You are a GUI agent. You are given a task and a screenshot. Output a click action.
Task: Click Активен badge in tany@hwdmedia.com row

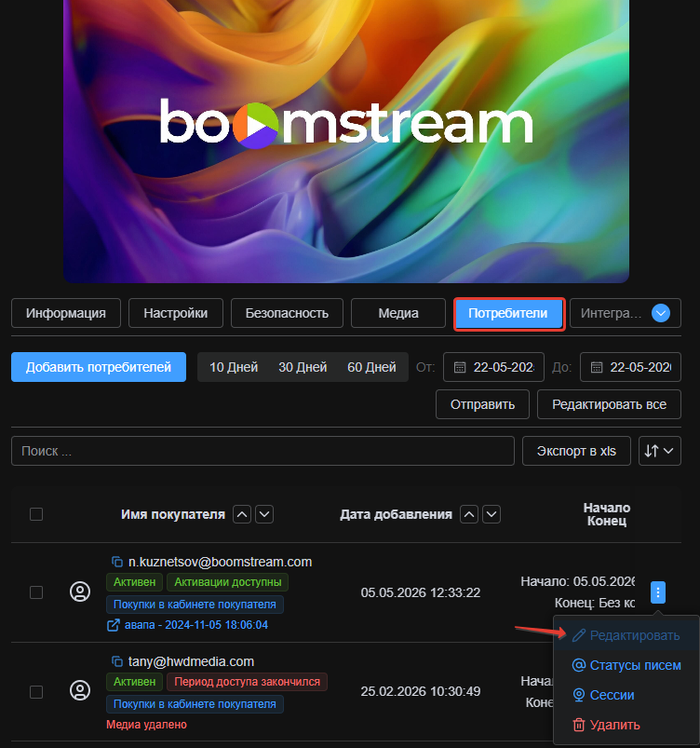click(134, 682)
